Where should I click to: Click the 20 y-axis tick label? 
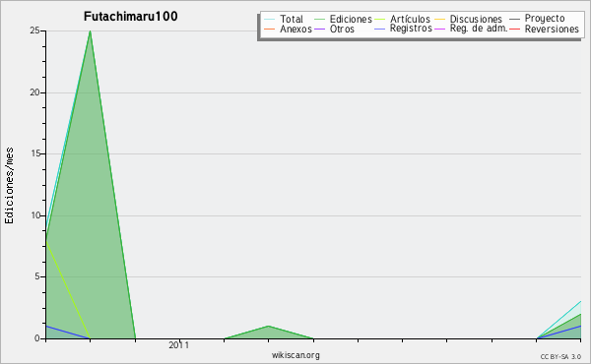34,92
